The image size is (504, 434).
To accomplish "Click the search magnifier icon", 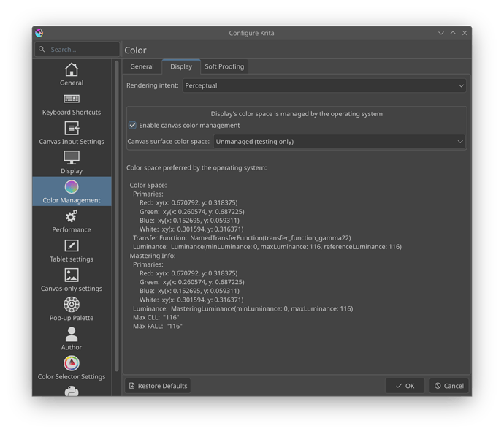I will pos(42,49).
